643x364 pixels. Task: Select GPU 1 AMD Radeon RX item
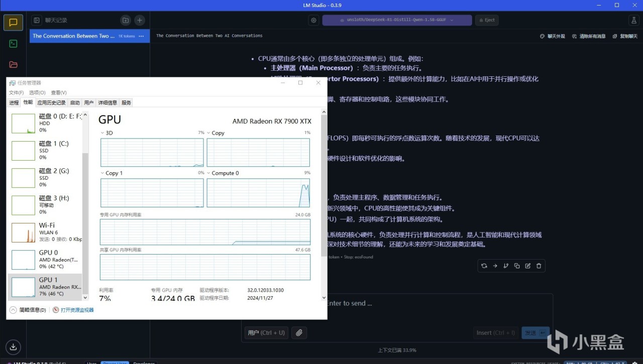45,287
